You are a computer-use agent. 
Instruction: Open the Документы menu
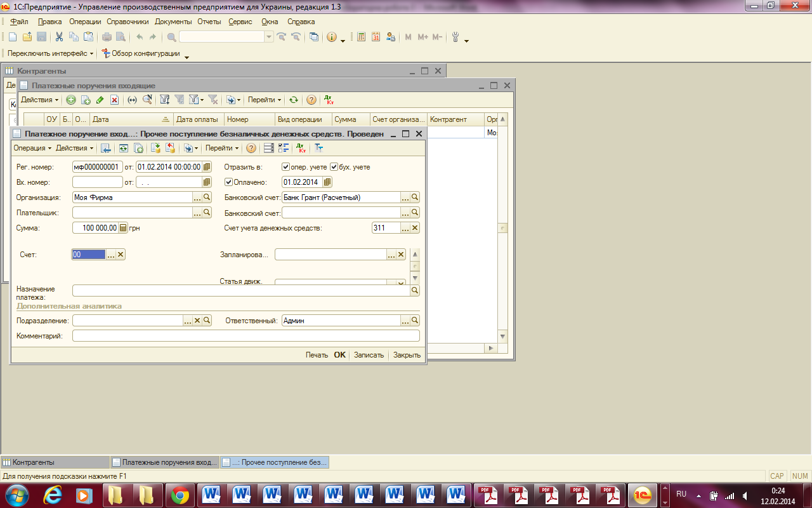coord(173,22)
